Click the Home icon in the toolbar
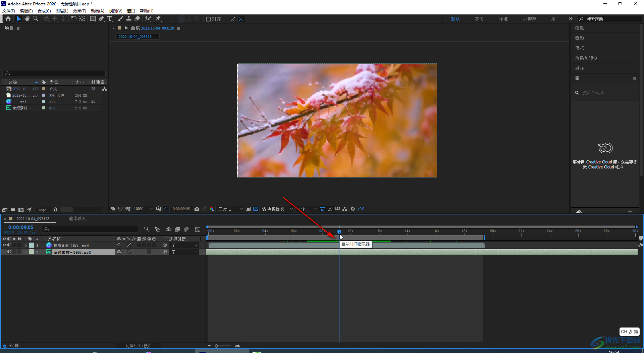 pos(8,19)
